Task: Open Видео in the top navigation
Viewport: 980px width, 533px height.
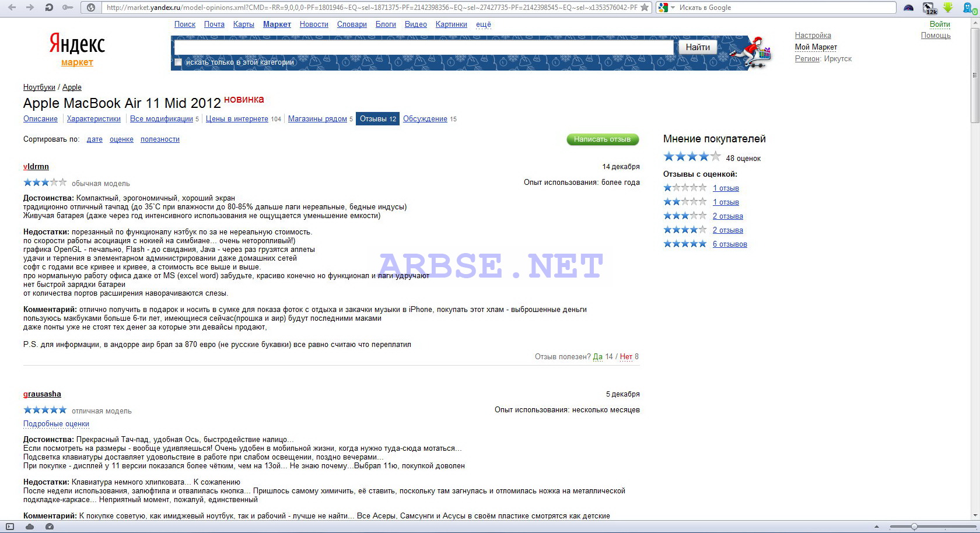Action: coord(416,24)
